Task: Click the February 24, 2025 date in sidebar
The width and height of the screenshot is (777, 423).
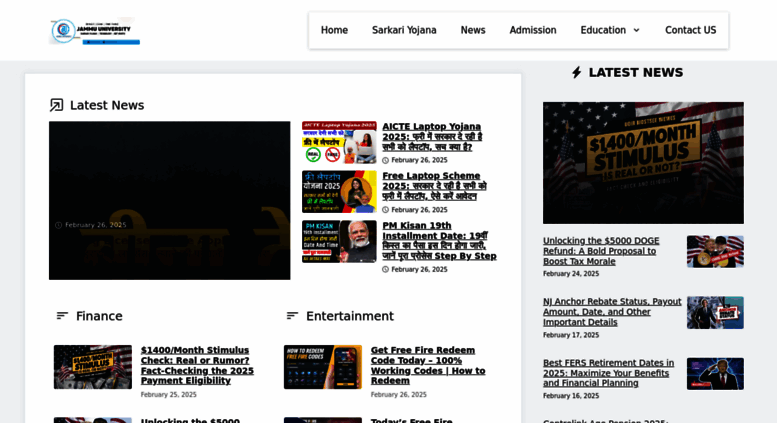Action: click(x=571, y=274)
